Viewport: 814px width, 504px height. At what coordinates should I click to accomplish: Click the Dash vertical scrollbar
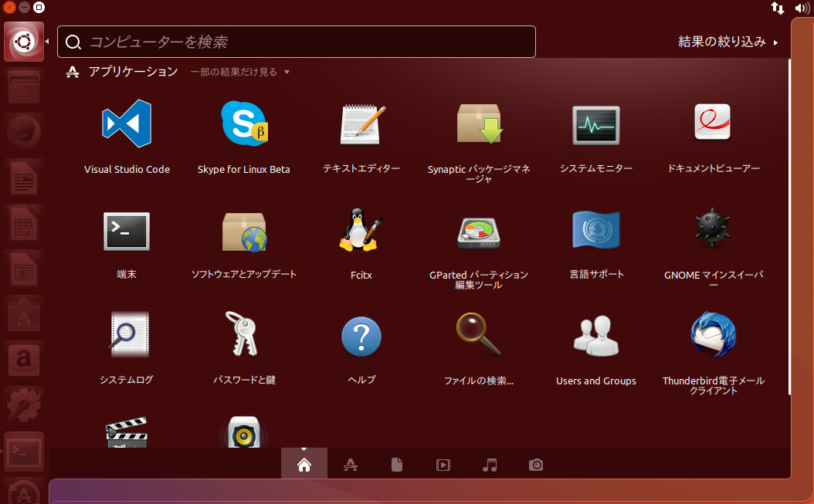[x=789, y=226]
